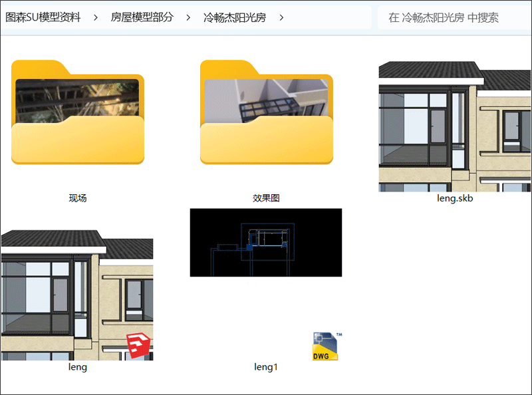Screen dimensions: 532x395
Task: Click 冷畅杰阳光房 breadcrumb segment
Action: tap(235, 18)
